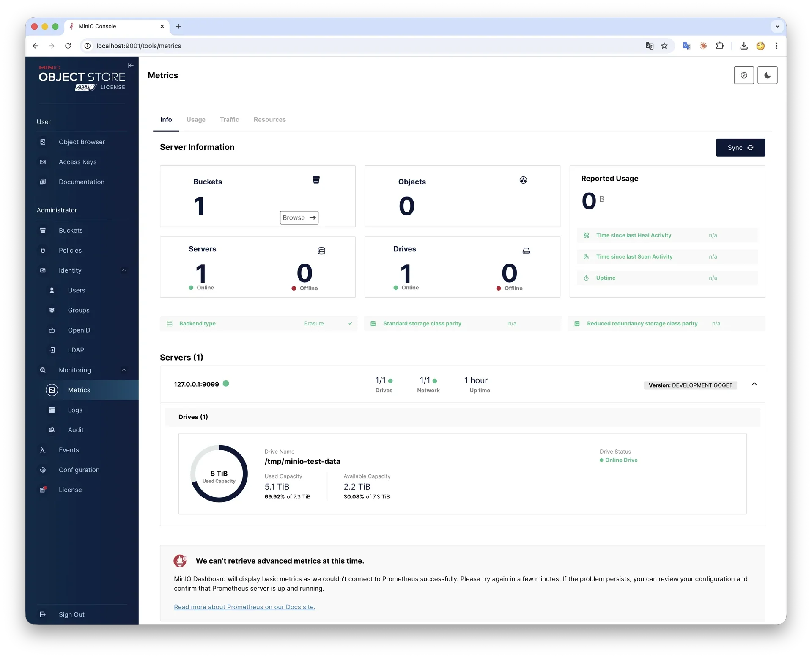The height and width of the screenshot is (658, 812).
Task: Switch to the Traffic tab
Action: click(229, 120)
